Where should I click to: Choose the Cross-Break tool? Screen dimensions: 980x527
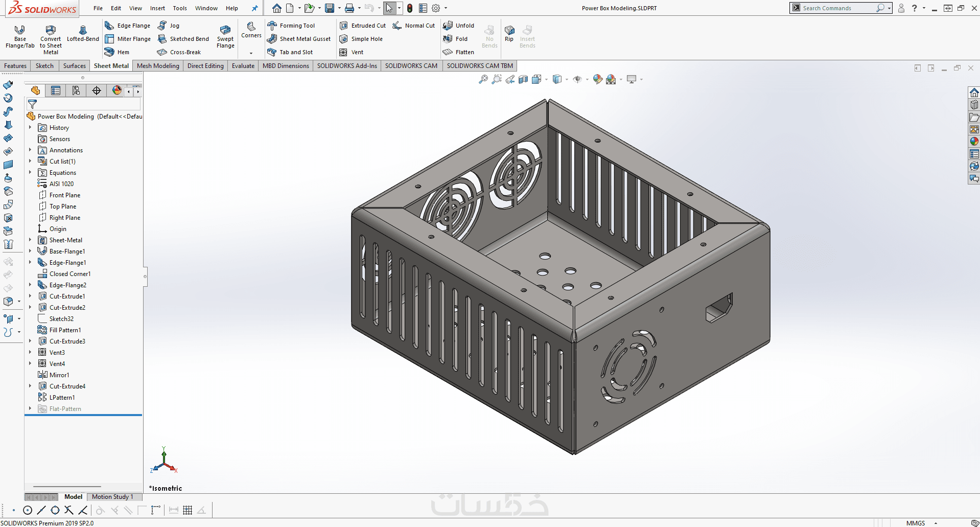[x=179, y=52]
